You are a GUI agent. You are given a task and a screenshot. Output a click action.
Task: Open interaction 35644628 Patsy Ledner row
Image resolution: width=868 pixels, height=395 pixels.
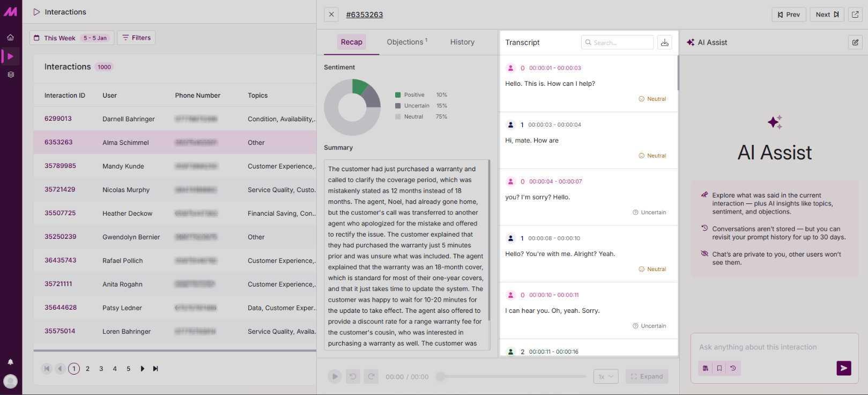tap(175, 308)
